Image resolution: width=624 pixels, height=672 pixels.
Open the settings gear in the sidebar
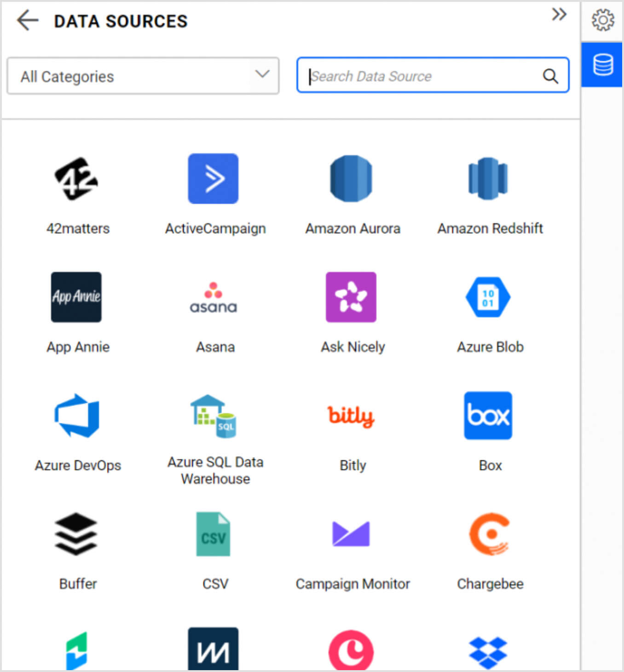click(x=602, y=20)
